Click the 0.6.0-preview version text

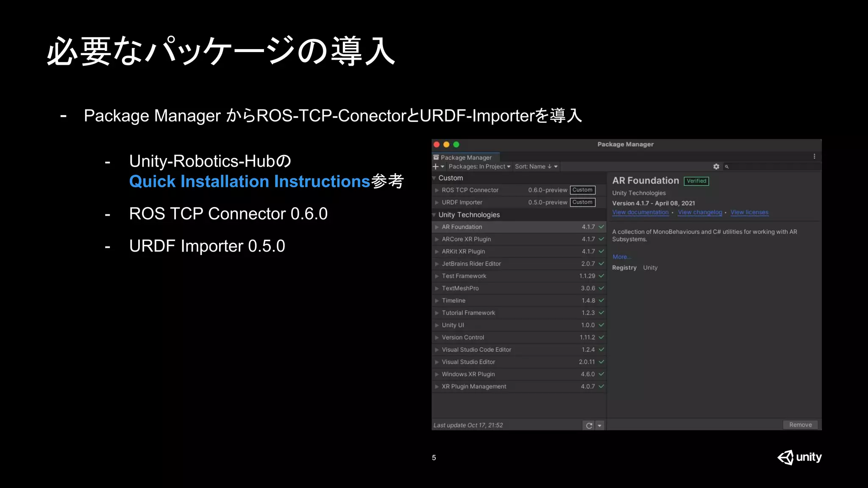click(x=548, y=190)
